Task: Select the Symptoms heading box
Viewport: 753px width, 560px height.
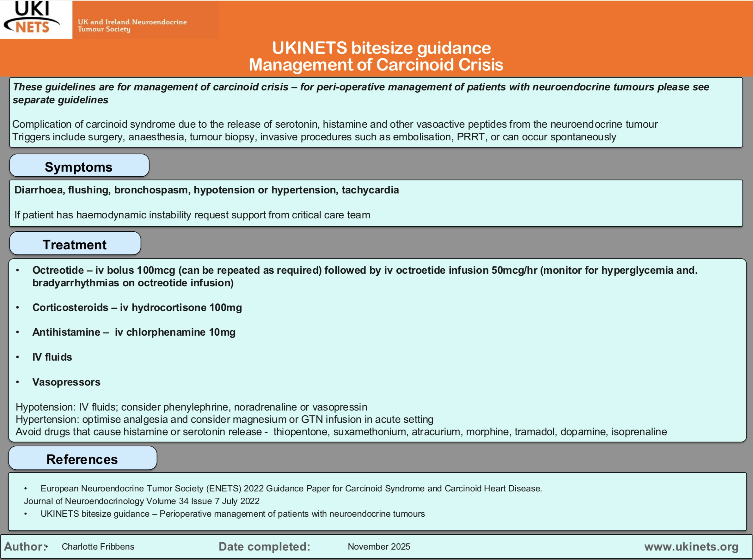Action: click(79, 167)
